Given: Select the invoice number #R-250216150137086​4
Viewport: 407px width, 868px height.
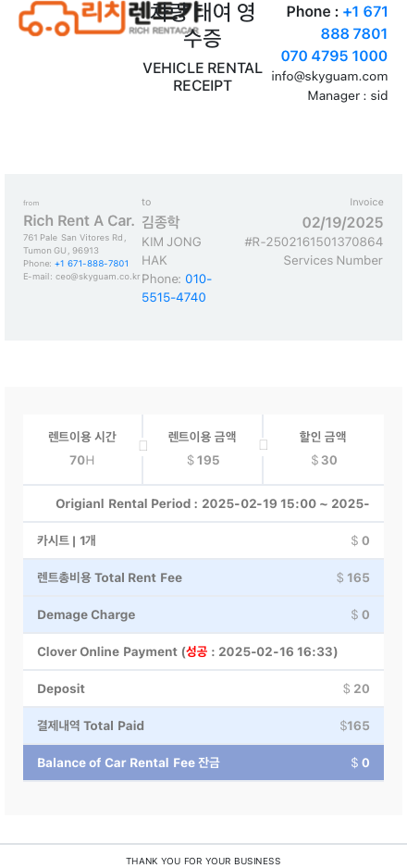Looking at the screenshot, I should 314,242.
